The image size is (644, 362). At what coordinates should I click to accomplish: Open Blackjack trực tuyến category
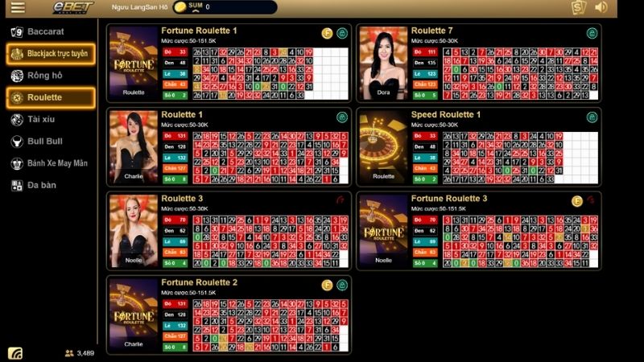51,54
